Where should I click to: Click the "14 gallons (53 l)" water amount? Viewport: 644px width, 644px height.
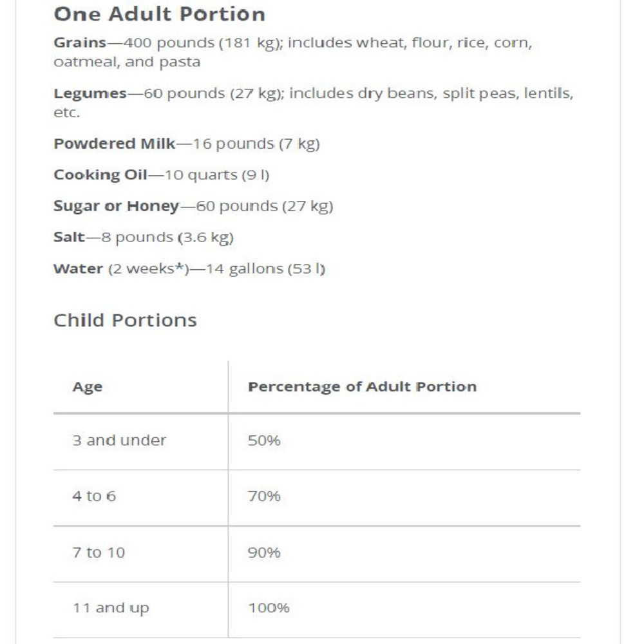coord(265,269)
